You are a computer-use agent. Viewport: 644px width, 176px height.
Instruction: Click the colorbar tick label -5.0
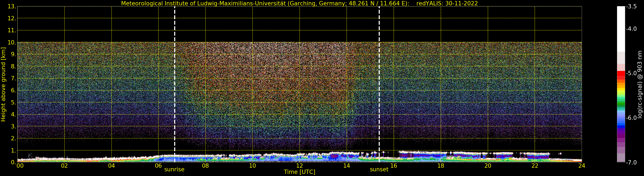631,73
